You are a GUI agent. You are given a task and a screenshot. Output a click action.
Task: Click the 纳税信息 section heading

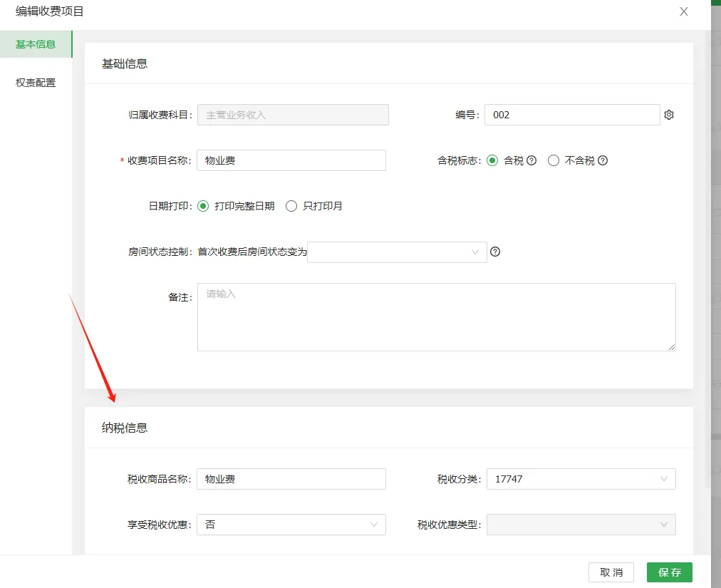125,428
